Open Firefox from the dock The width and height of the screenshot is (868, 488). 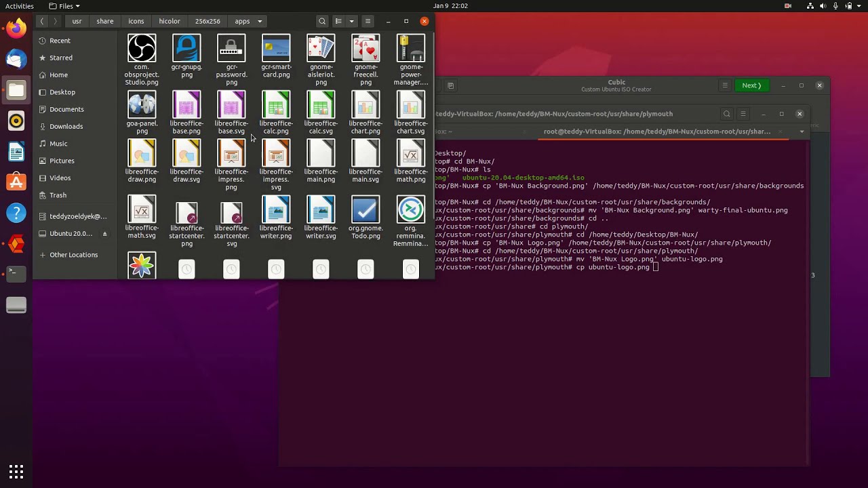click(x=16, y=28)
